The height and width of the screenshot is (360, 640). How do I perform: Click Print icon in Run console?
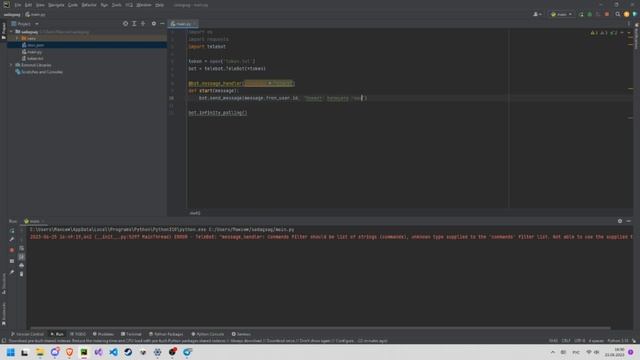pos(22,265)
